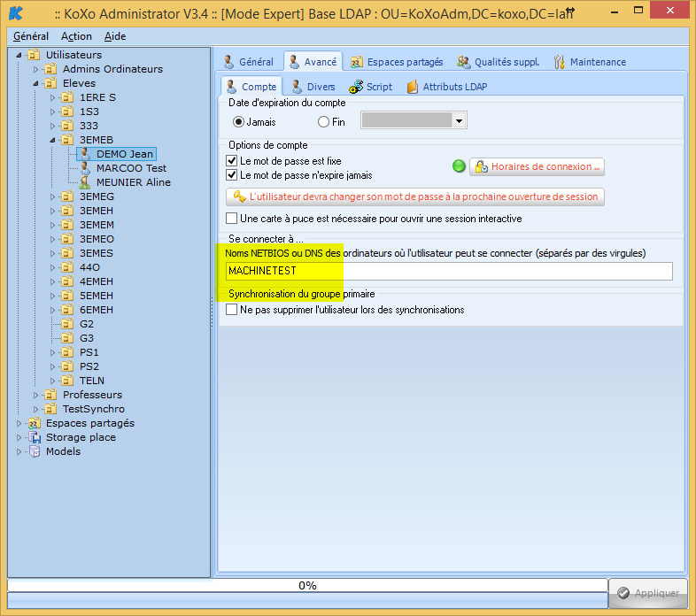Image resolution: width=696 pixels, height=616 pixels.
Task: Uncheck Le mot de passe est fixe
Action: pos(232,161)
